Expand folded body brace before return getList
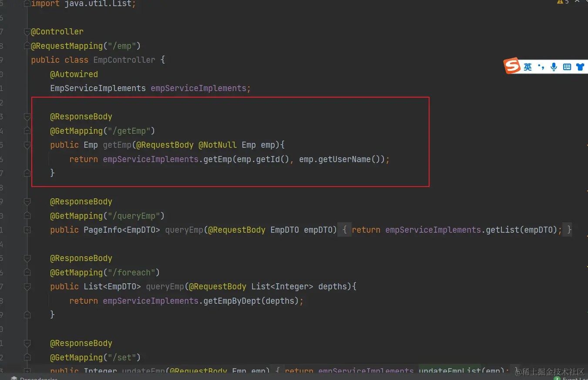Viewport: 588px width, 380px height. click(344, 230)
